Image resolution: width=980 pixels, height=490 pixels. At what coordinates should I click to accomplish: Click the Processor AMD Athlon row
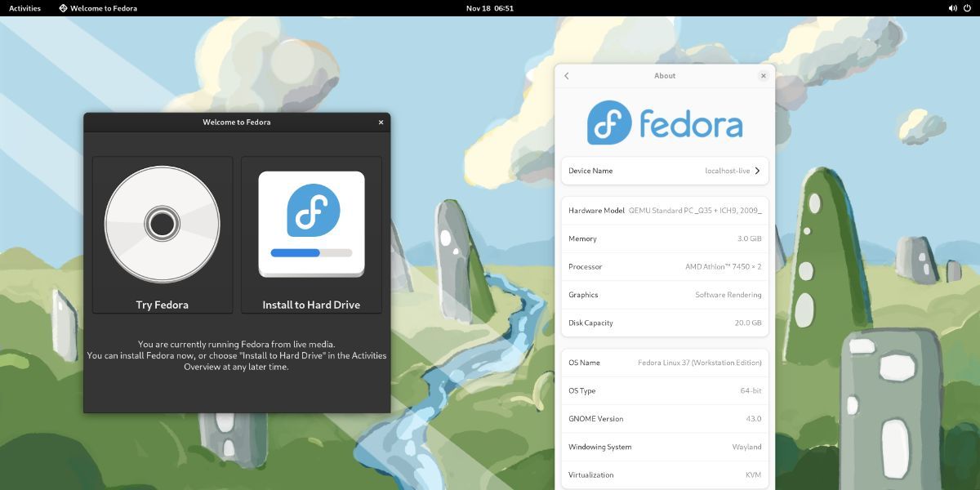point(665,267)
